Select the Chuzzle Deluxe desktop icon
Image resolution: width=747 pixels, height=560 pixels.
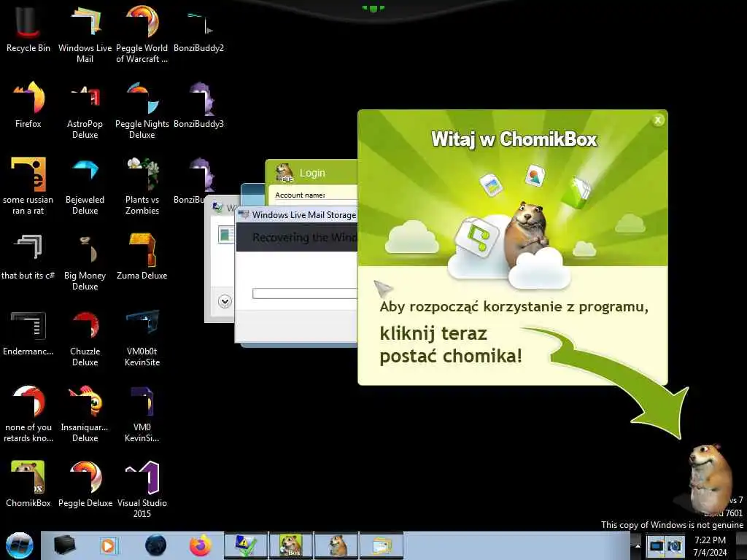(x=85, y=338)
